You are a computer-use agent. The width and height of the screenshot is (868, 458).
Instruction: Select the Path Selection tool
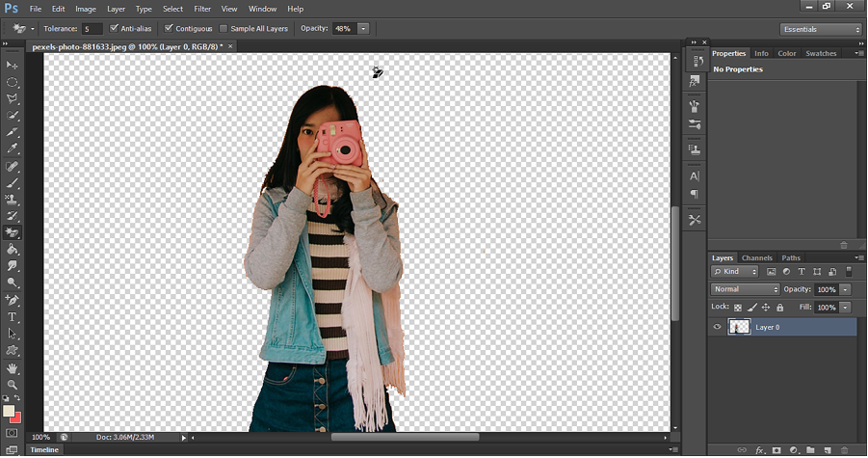point(12,334)
